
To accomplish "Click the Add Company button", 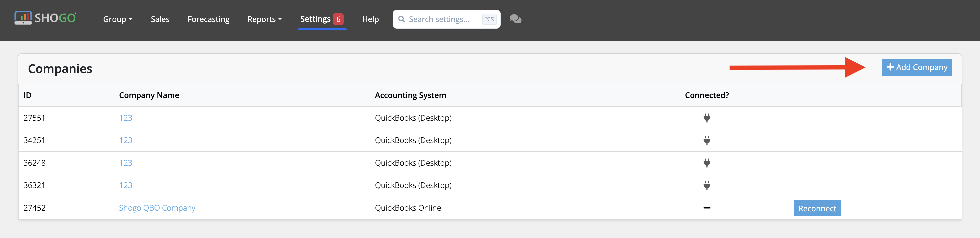I will 917,67.
